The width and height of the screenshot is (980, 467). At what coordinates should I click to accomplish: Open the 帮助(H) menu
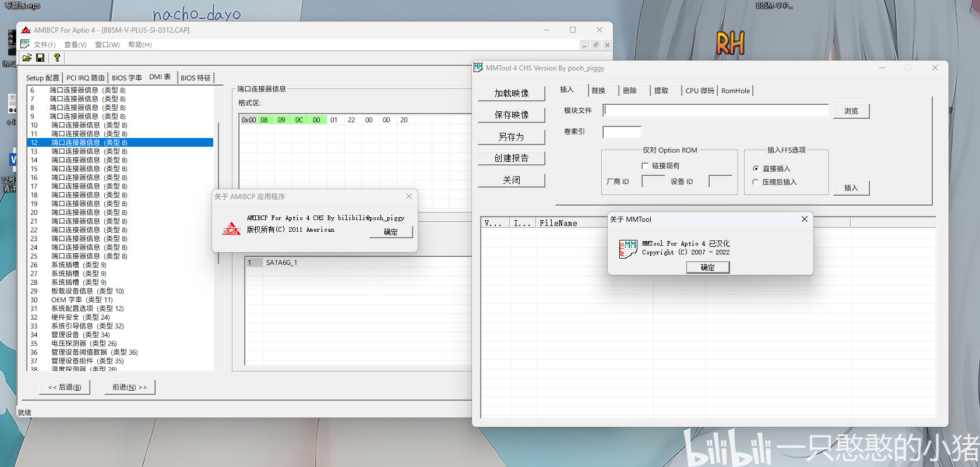(x=140, y=45)
